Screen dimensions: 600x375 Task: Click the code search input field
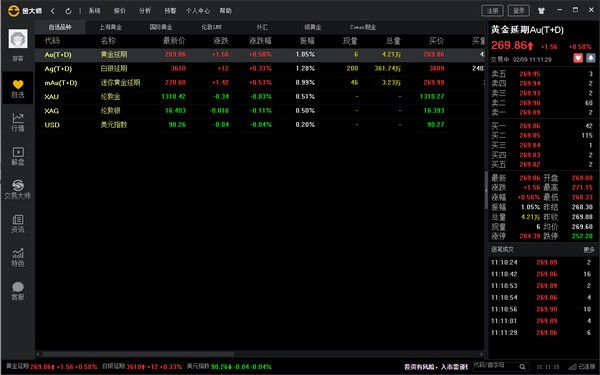(x=496, y=366)
